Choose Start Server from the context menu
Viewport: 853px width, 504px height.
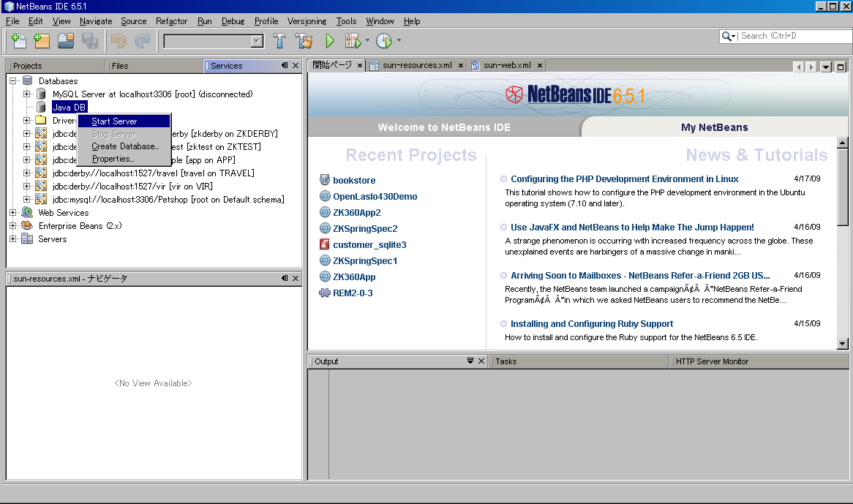pos(124,121)
